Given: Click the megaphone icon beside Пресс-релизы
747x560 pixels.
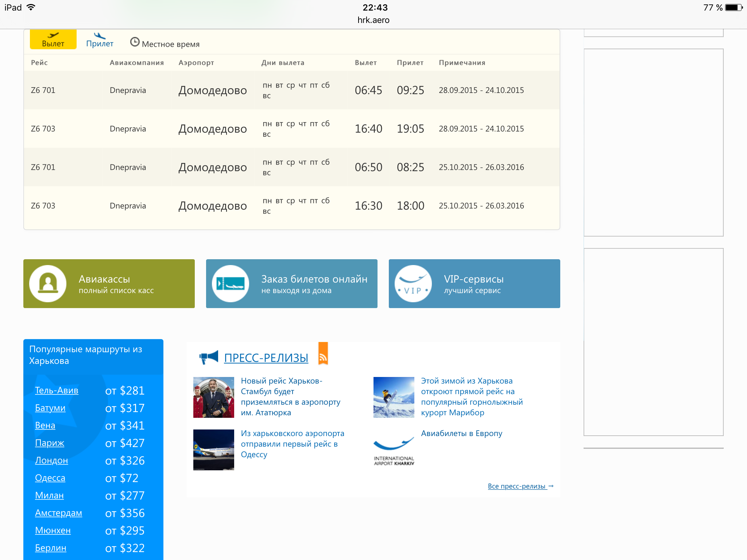Looking at the screenshot, I should tap(209, 357).
